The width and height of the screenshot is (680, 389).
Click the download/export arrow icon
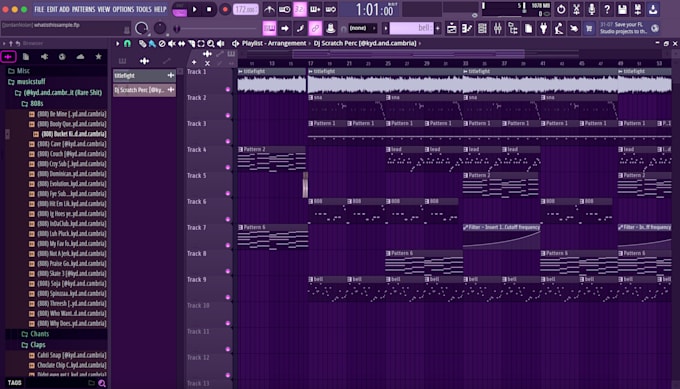tap(653, 9)
